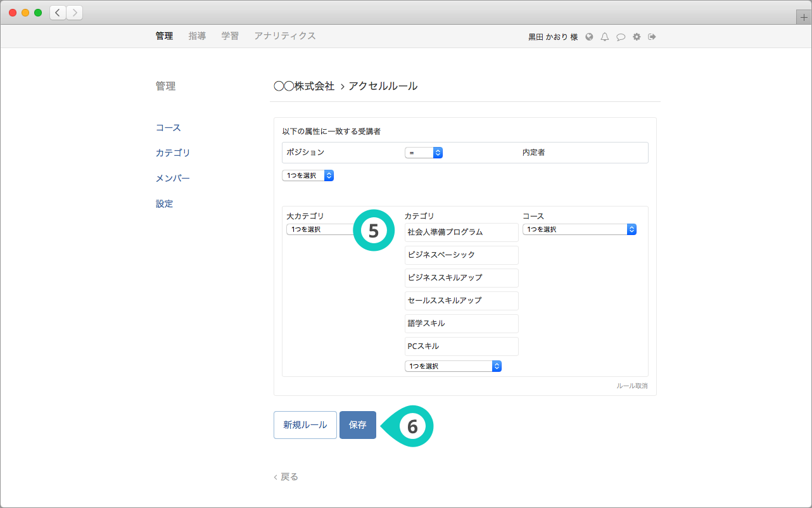Open the コース selection dropdown

coord(579,229)
